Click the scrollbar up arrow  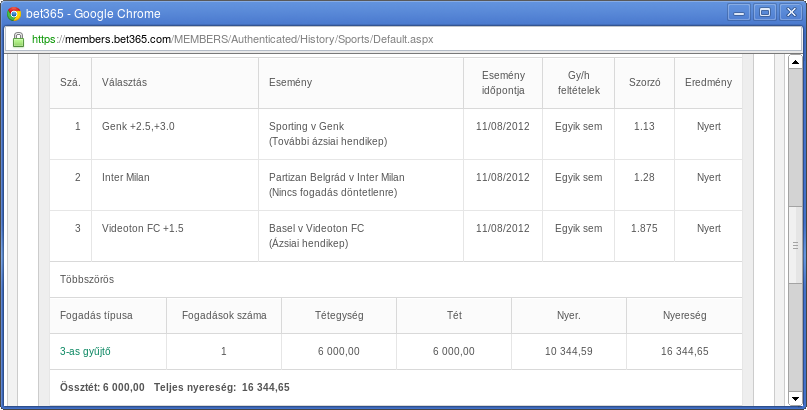pos(795,62)
